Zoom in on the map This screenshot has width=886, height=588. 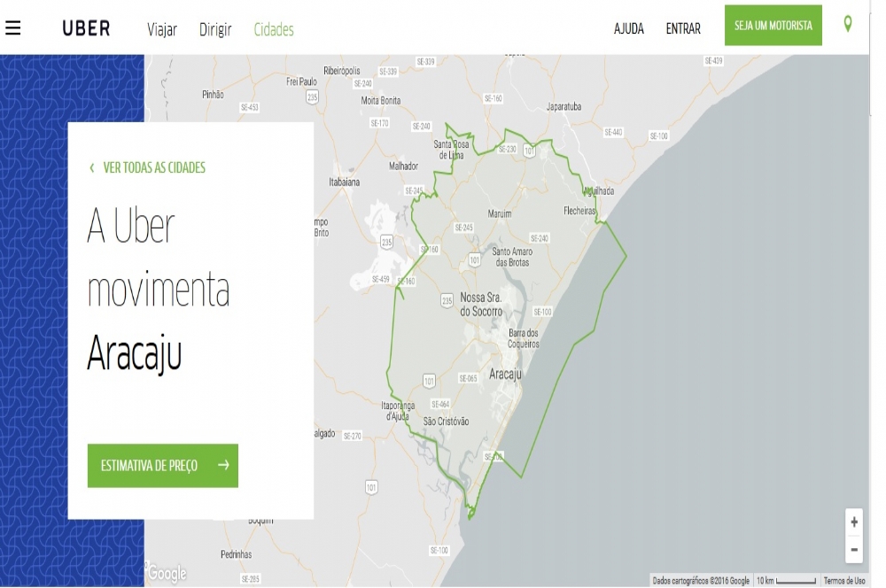tap(854, 522)
